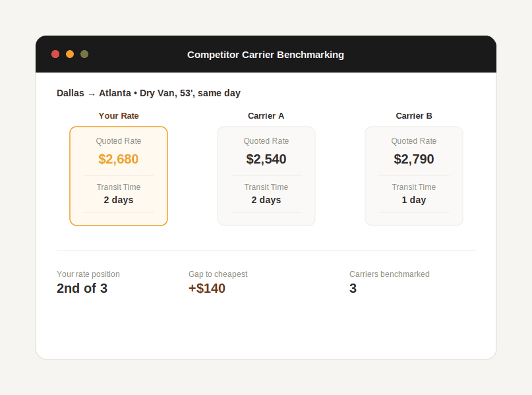
Task: Click Your Rate's 2 days transit time
Action: click(119, 200)
